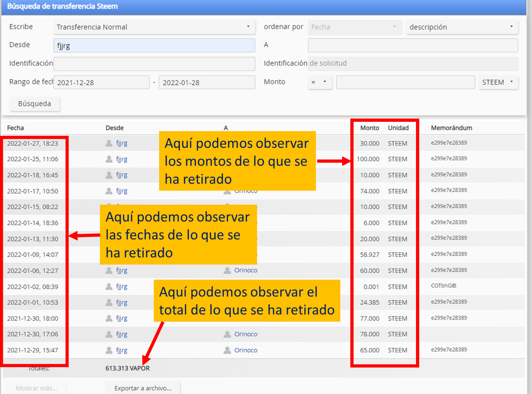Image resolution: width=532 pixels, height=394 pixels.
Task: Open the fjjrg link in the 2022-01-25 row
Action: click(x=122, y=159)
